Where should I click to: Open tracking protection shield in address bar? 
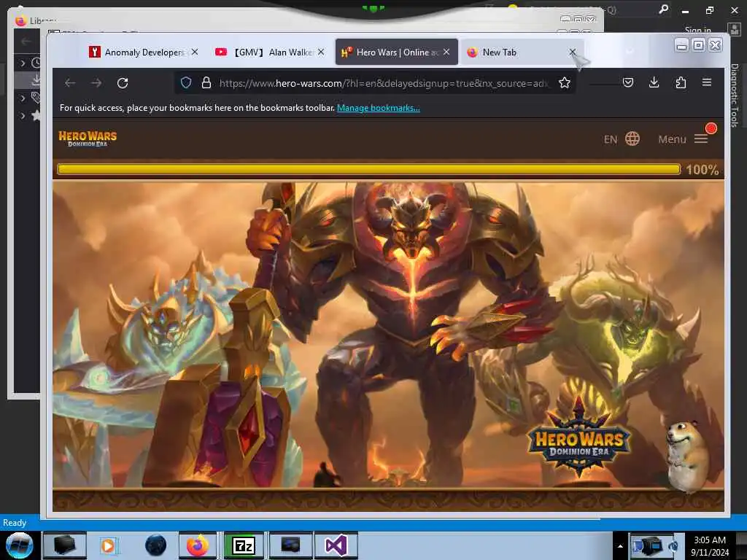click(x=186, y=83)
